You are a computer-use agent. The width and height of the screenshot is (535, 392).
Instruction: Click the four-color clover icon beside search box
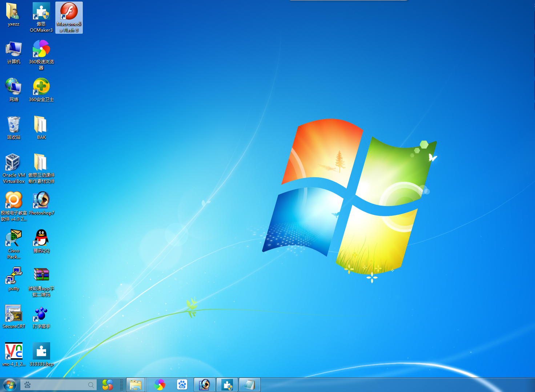click(x=108, y=385)
